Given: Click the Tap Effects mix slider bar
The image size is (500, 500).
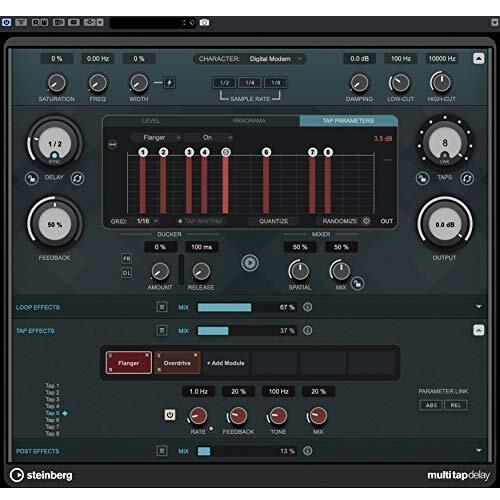Looking at the screenshot, I should pos(247,331).
